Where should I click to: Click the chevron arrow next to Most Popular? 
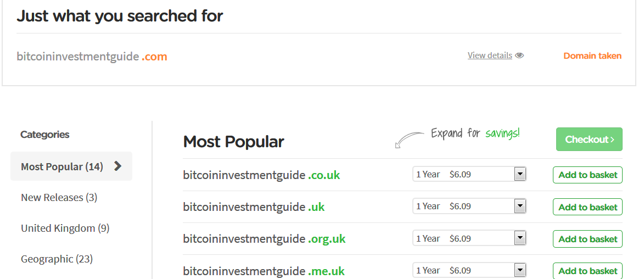[x=117, y=166]
